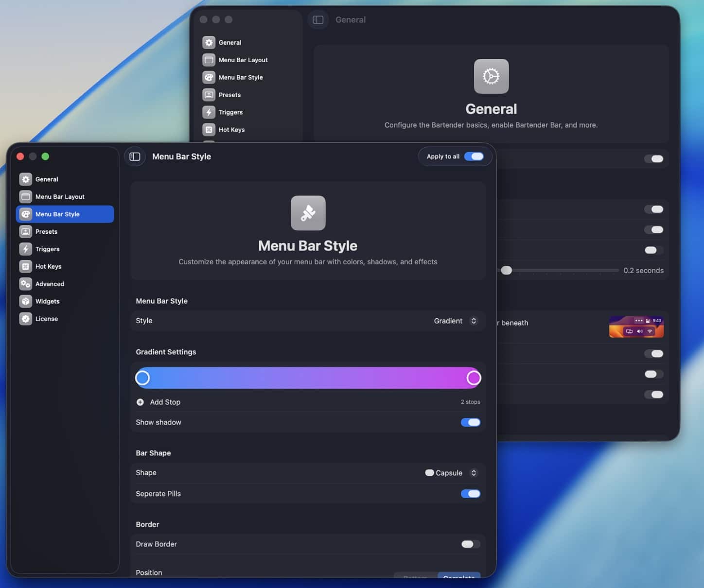Toggle the Apply to all switch
The width and height of the screenshot is (704, 588).
tap(474, 156)
